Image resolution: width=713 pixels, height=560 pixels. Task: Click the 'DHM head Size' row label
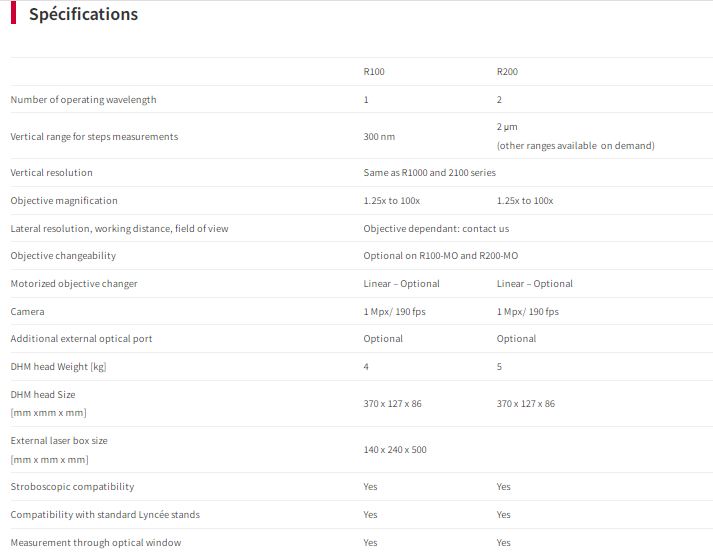pyautogui.click(x=43, y=395)
